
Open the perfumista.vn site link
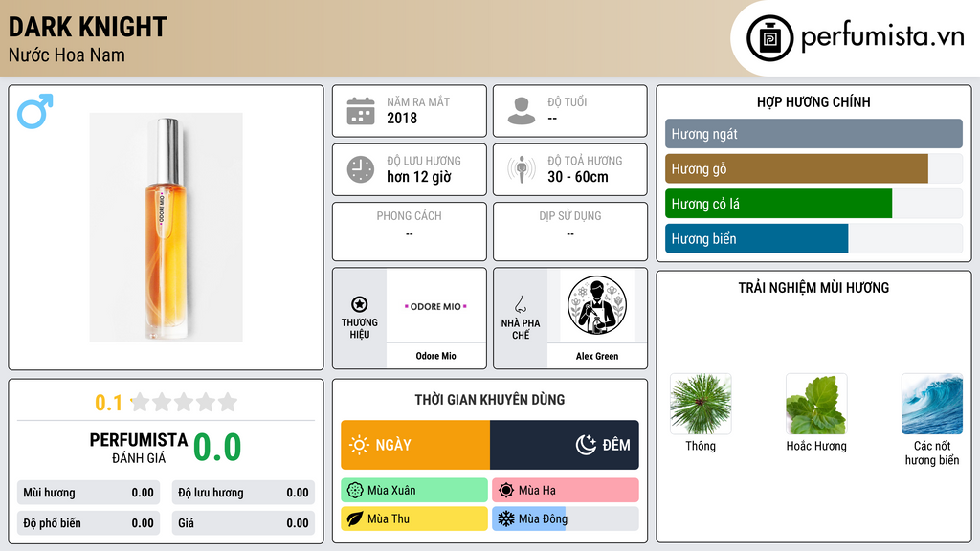[882, 37]
